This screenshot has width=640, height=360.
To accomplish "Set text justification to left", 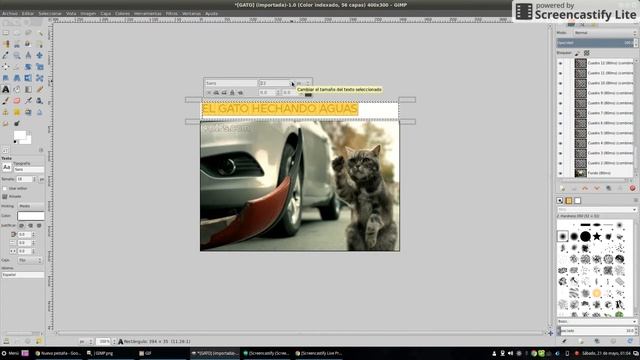I will point(21,225).
